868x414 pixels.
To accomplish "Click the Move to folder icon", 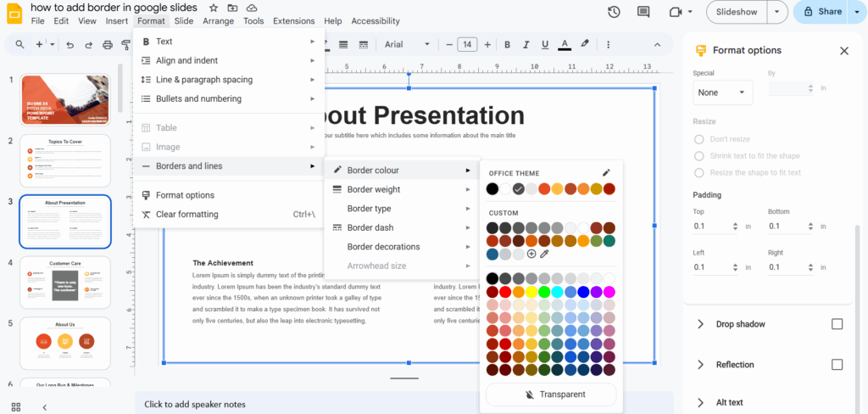I will click(232, 8).
